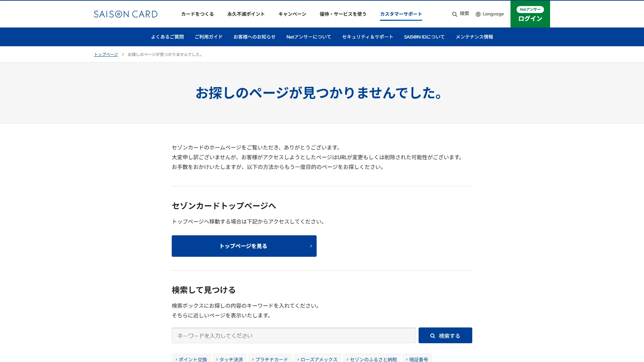Screen dimensions: 644x362
Task: Select the タッチ決済 keyword tag
Action: point(229,359)
